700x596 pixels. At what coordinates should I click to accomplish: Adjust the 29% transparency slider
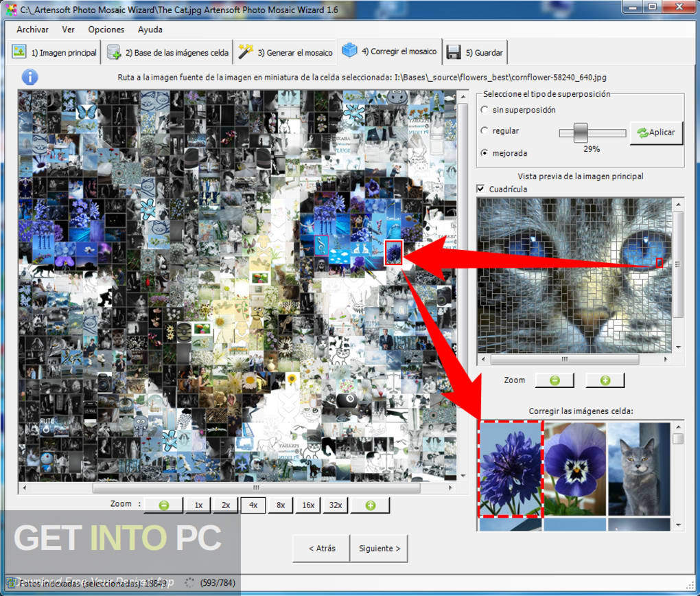point(582,132)
